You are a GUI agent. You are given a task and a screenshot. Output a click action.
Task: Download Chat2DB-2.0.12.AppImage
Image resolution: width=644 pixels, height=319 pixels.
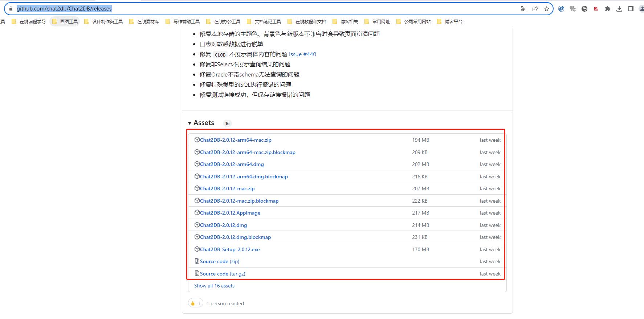[230, 213]
